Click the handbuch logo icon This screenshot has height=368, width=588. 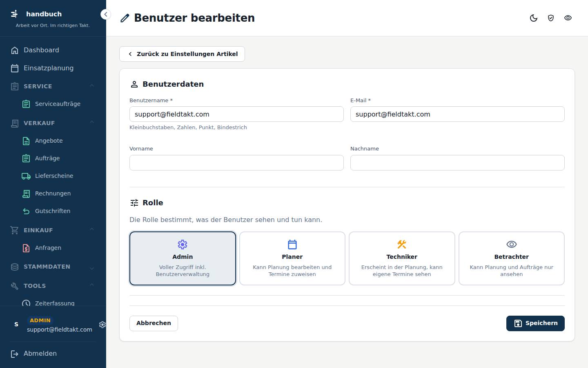pyautogui.click(x=14, y=14)
